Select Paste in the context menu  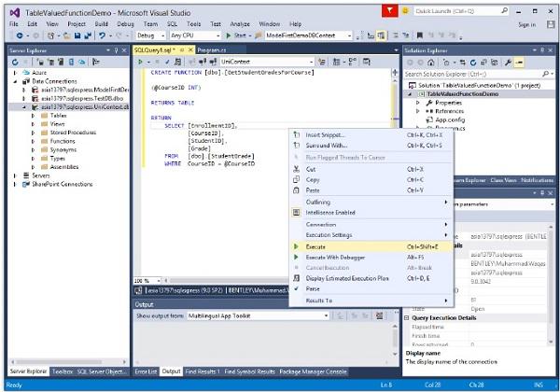(x=371, y=190)
